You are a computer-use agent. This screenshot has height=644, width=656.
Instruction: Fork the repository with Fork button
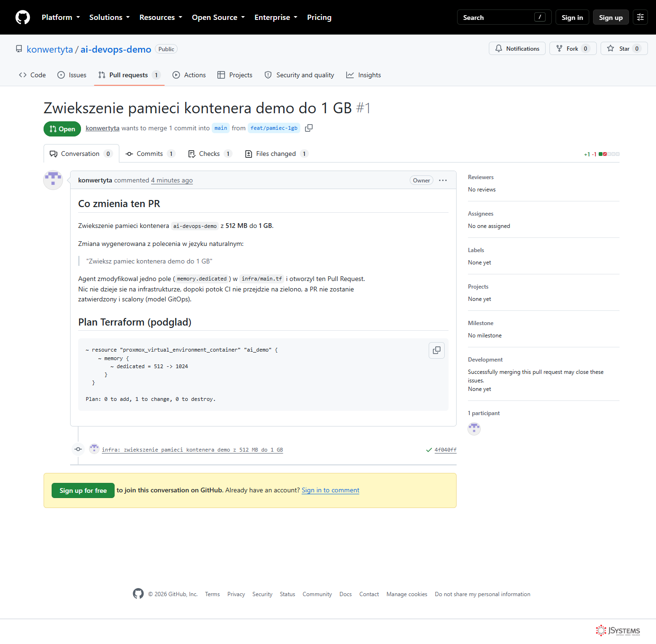573,49
